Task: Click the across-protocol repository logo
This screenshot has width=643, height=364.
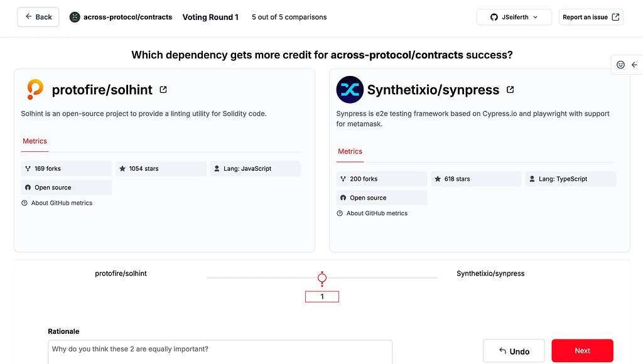Action: pos(75,17)
